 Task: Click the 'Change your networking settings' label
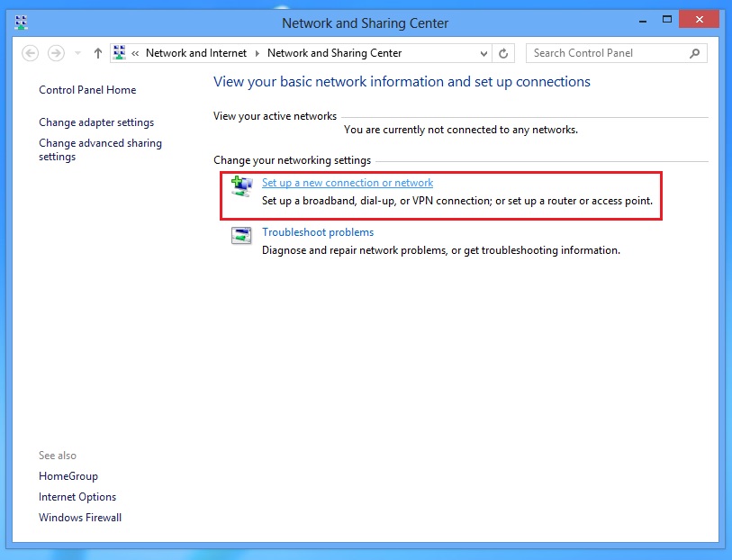coord(293,160)
